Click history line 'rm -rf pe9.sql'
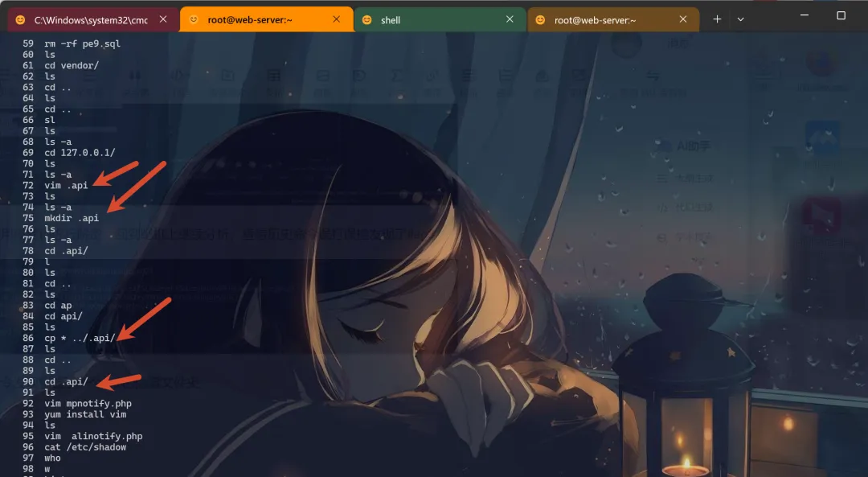Screen dimensions: 868x477 (x=82, y=43)
